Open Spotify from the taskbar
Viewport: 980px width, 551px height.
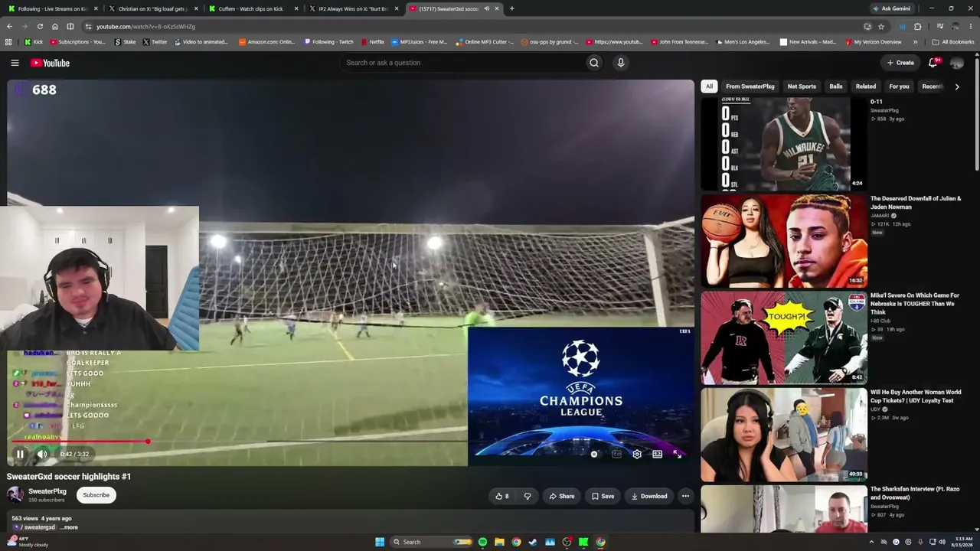click(482, 542)
